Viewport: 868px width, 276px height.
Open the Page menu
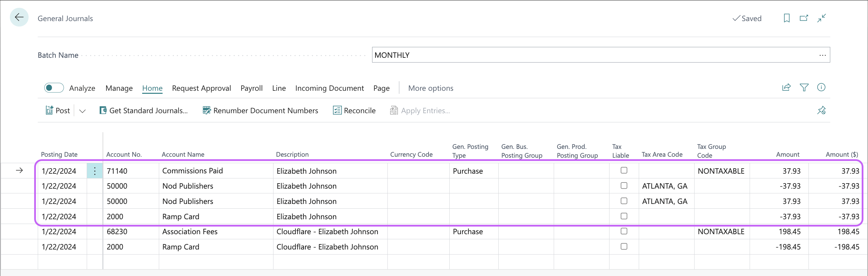[381, 88]
